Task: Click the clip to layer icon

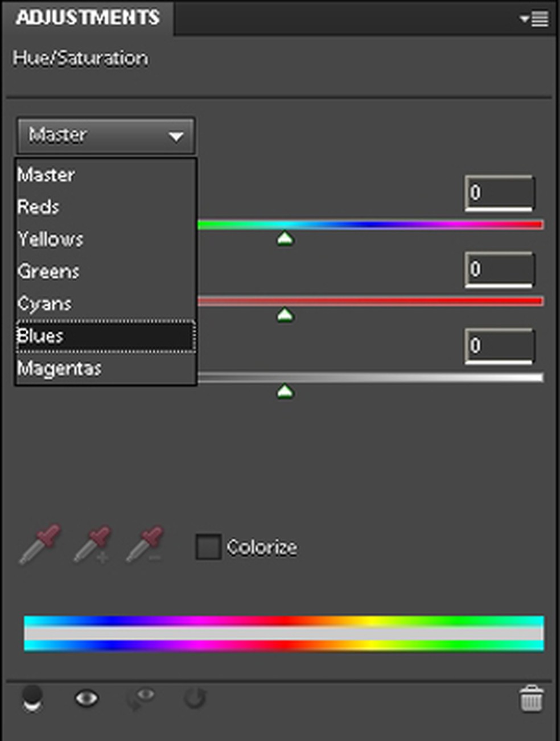Action: coord(32,698)
